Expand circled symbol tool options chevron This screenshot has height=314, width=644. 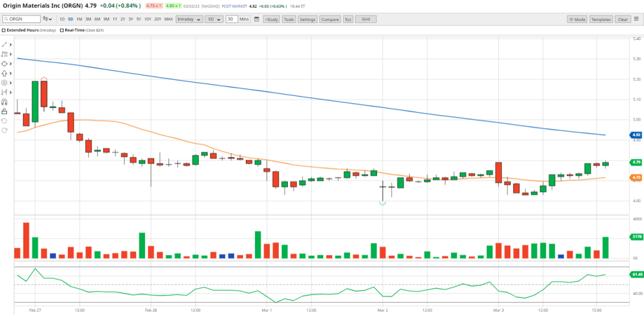[11, 83]
